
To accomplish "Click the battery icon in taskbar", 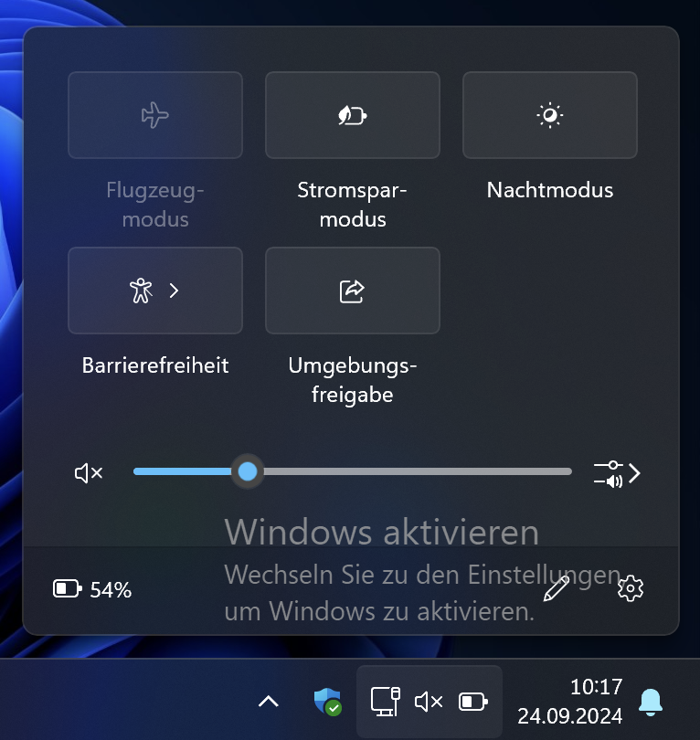I will click(473, 702).
